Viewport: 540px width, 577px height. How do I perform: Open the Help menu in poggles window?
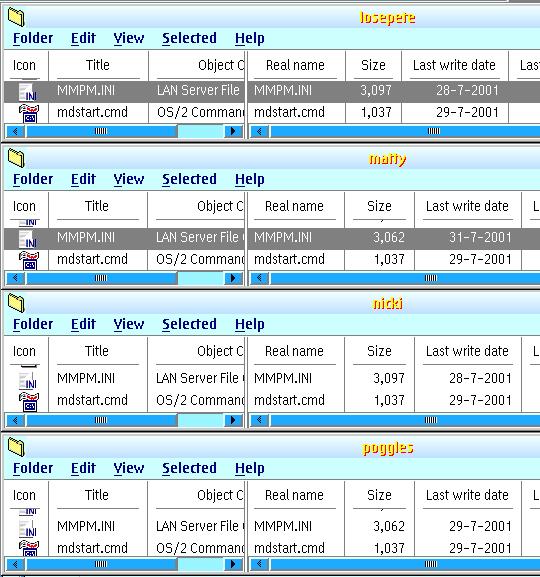250,468
